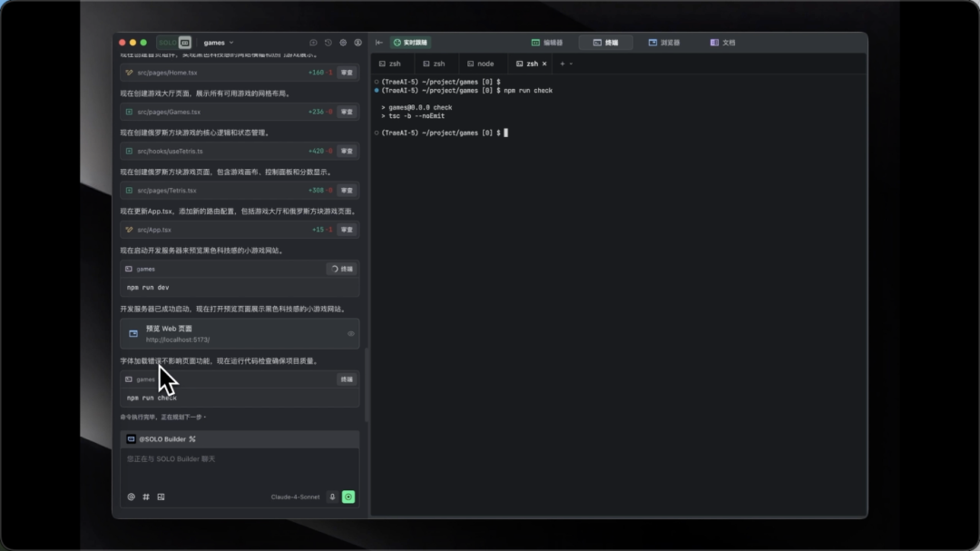Open chat history clock icon
This screenshot has width=980, height=551.
[x=328, y=43]
